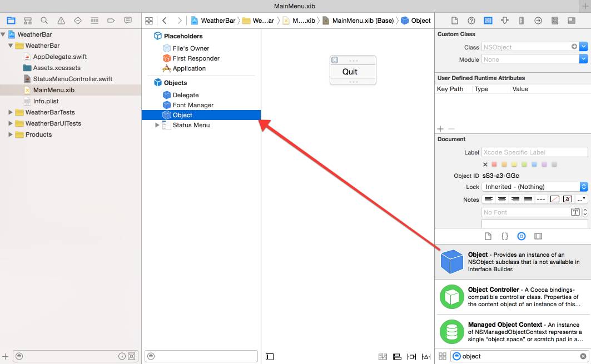This screenshot has width=591, height=364.
Task: Pick the red label color
Action: [494, 164]
